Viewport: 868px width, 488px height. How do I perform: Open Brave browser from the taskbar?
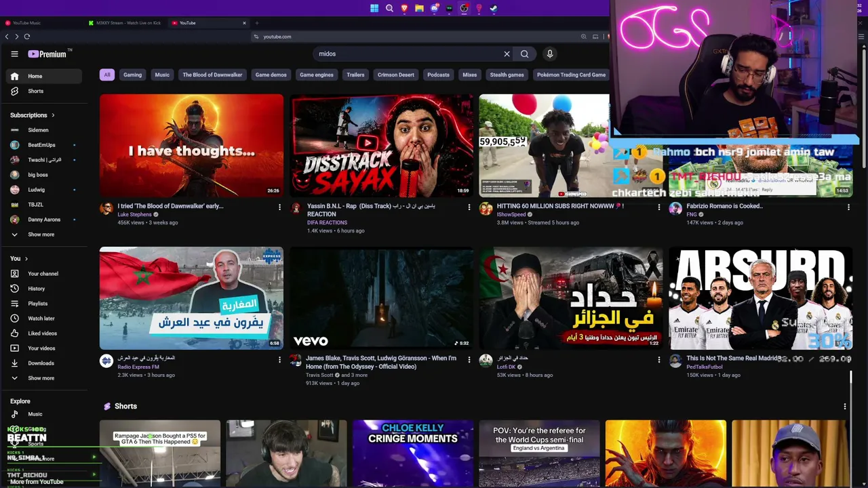pyautogui.click(x=404, y=8)
